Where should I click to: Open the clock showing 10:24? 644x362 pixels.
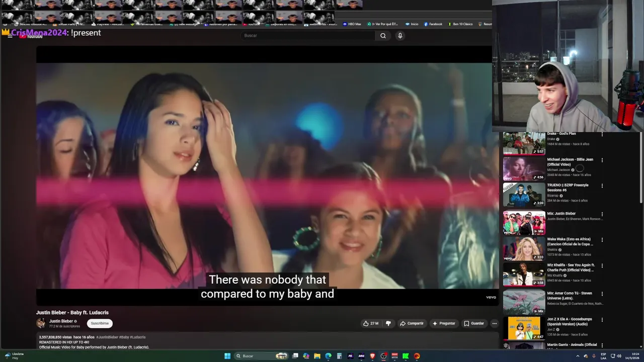(x=632, y=356)
